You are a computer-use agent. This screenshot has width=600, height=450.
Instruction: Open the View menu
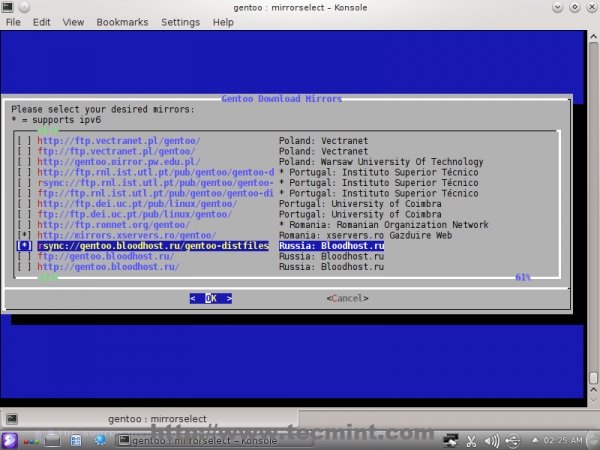coord(73,22)
